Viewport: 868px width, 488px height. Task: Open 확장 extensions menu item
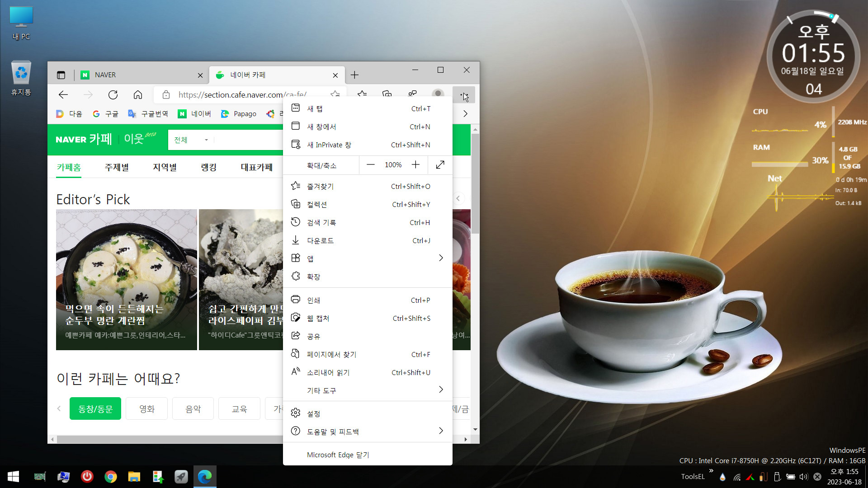point(368,277)
